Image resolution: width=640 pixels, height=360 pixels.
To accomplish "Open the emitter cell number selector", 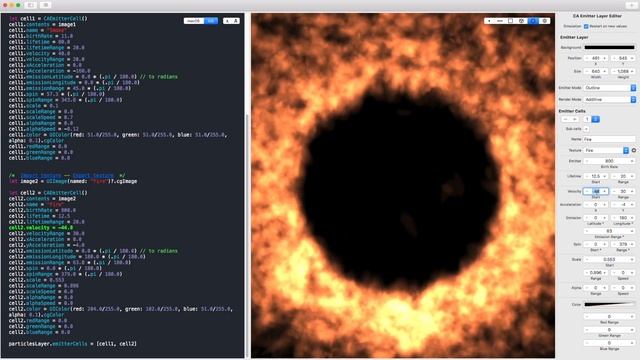I will (591, 119).
